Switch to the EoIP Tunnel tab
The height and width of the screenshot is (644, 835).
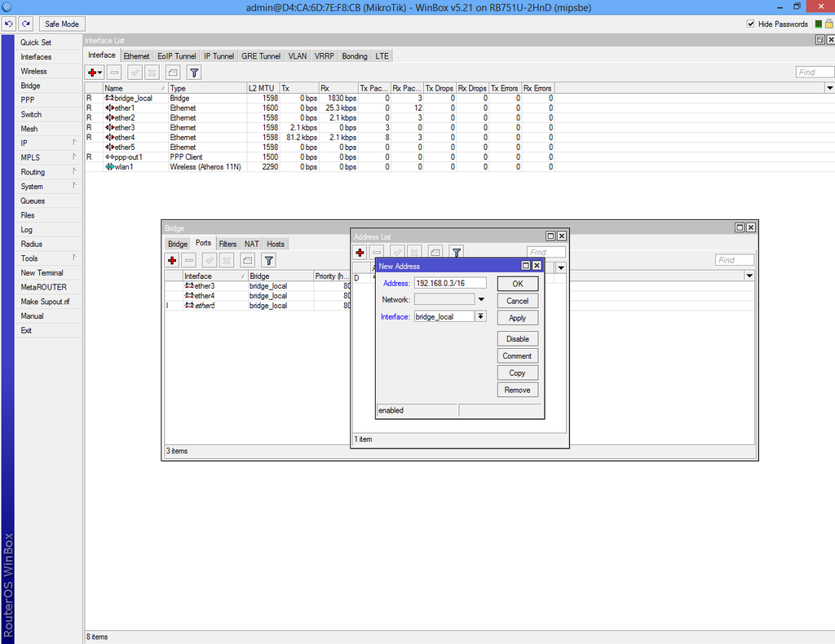(176, 55)
